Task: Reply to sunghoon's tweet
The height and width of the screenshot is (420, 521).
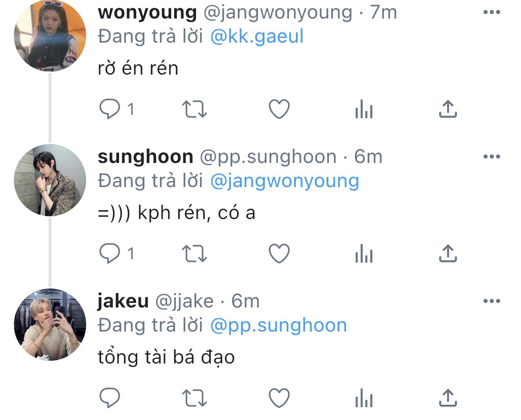Action: pyautogui.click(x=110, y=253)
